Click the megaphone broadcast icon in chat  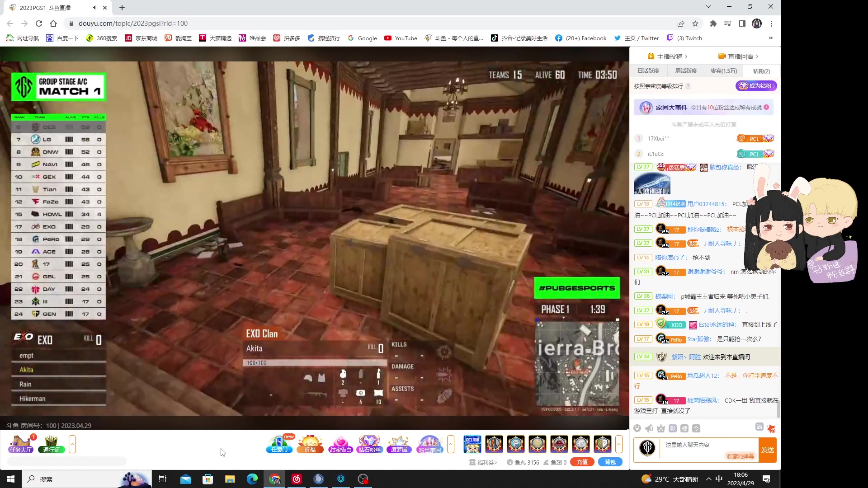coord(649,428)
